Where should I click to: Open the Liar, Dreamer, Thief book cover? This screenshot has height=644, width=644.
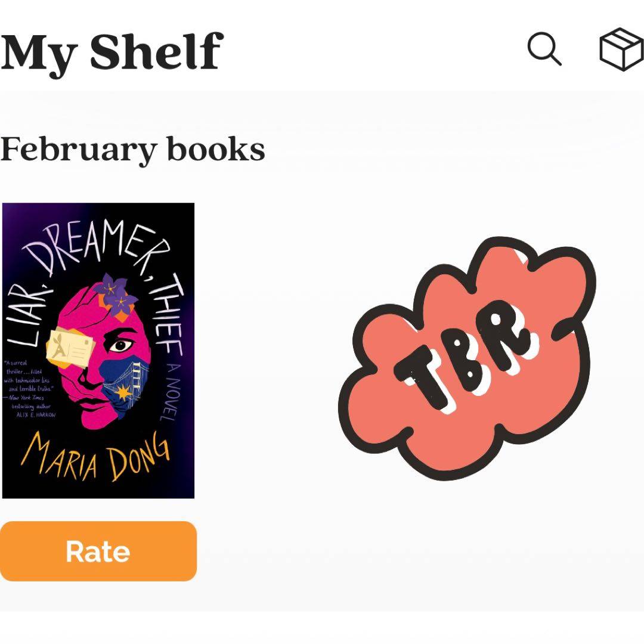pyautogui.click(x=98, y=351)
